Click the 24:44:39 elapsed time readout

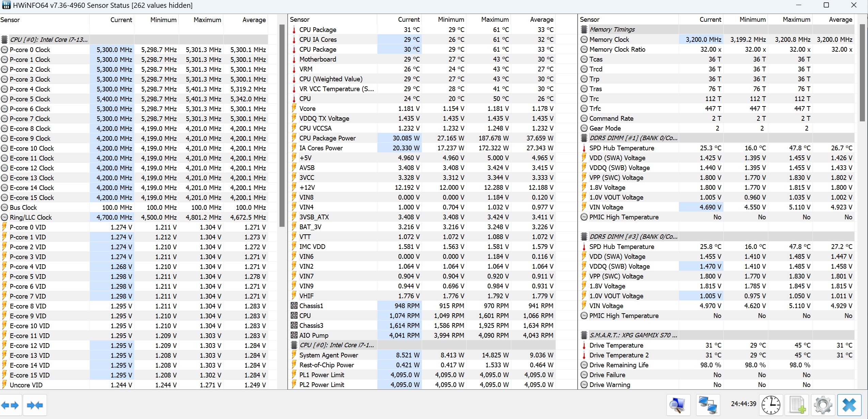coord(743,404)
